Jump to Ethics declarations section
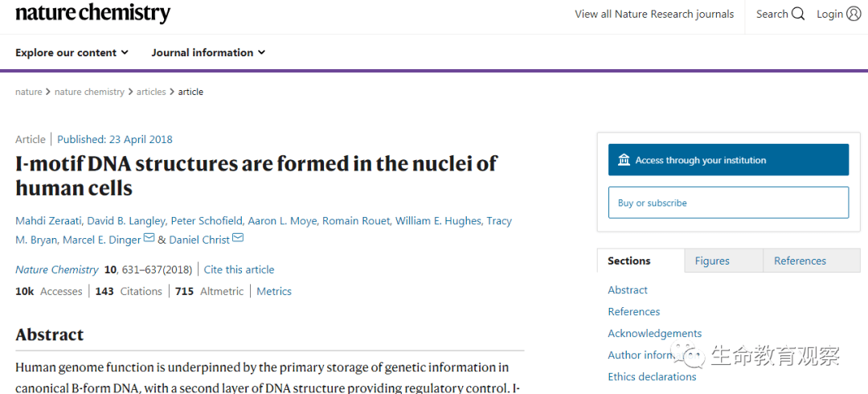This screenshot has height=394, width=868. click(x=652, y=377)
